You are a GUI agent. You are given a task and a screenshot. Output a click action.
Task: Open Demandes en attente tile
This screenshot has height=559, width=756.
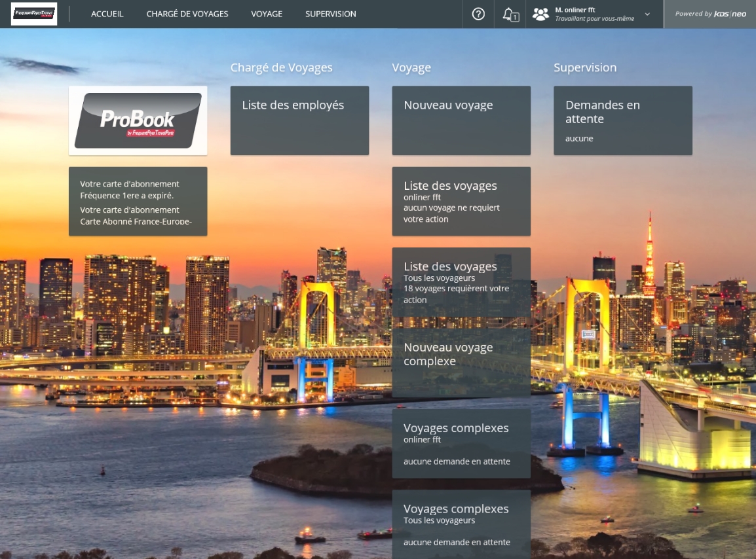coord(622,120)
